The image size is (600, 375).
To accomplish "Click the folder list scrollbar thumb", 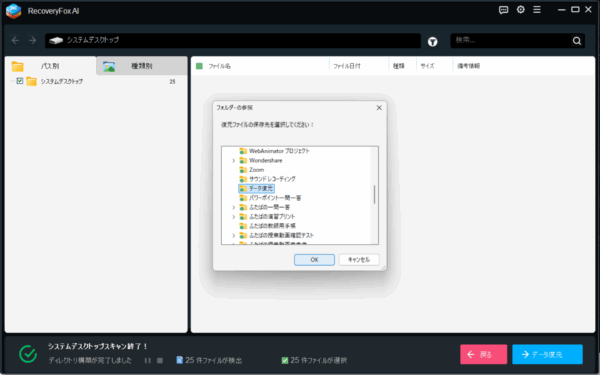I will (x=374, y=194).
